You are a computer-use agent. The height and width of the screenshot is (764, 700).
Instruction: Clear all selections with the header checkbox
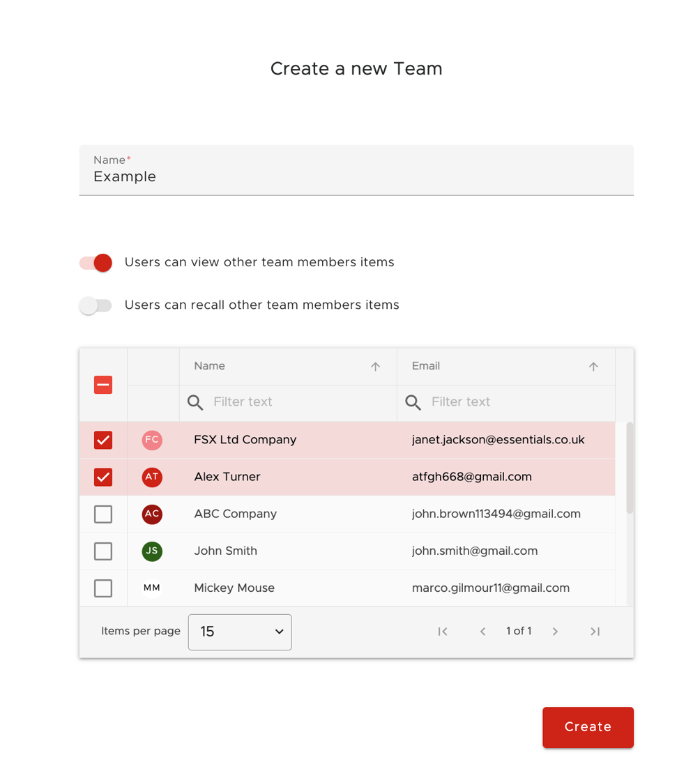pyautogui.click(x=102, y=384)
